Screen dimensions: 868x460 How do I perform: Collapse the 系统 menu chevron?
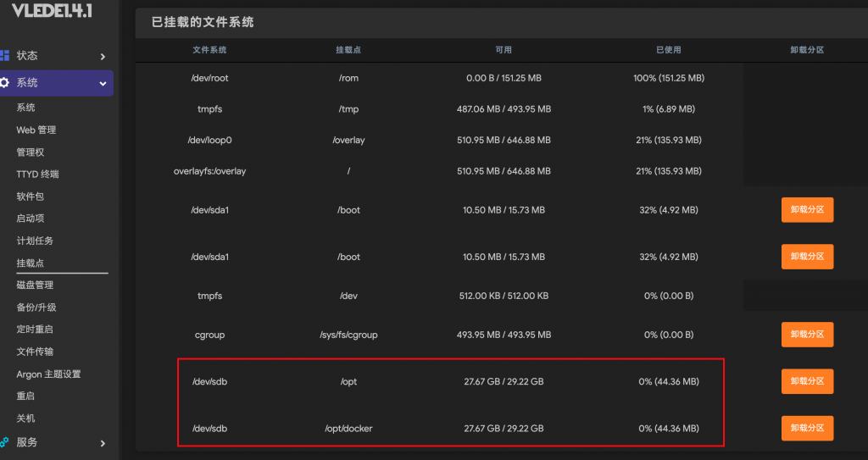coord(103,84)
